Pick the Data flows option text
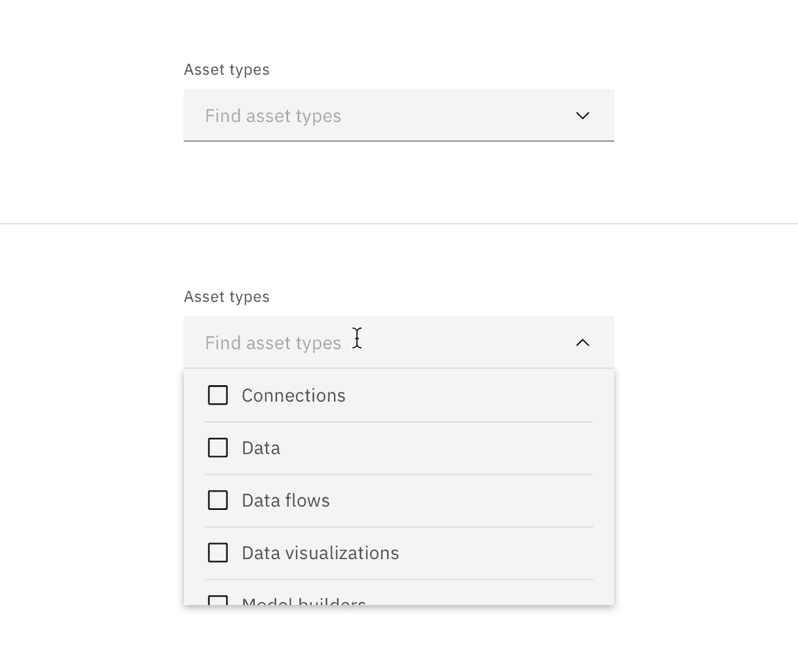This screenshot has width=798, height=672. click(285, 500)
